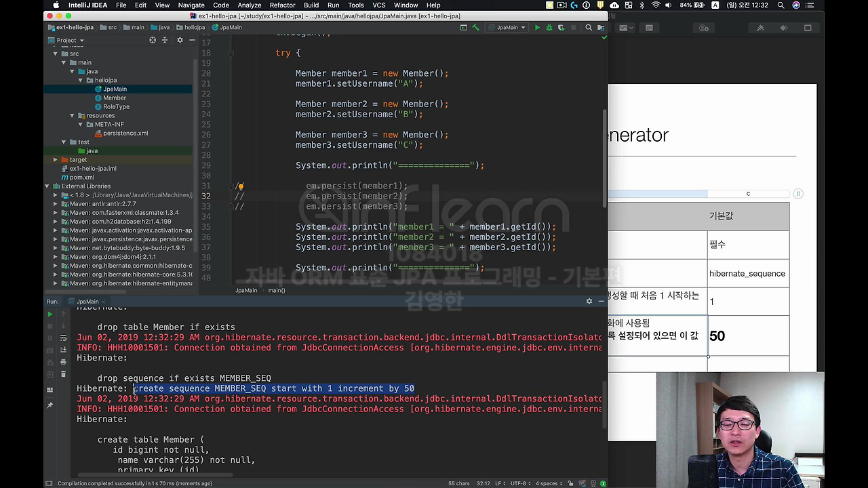Click the green inspection checkmark in editor corner

coord(604,37)
